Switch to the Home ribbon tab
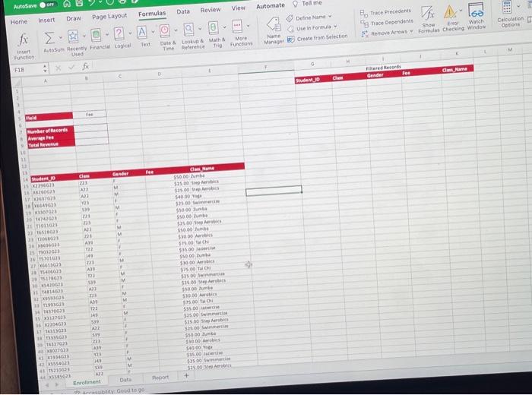532x395 pixels. (x=19, y=22)
